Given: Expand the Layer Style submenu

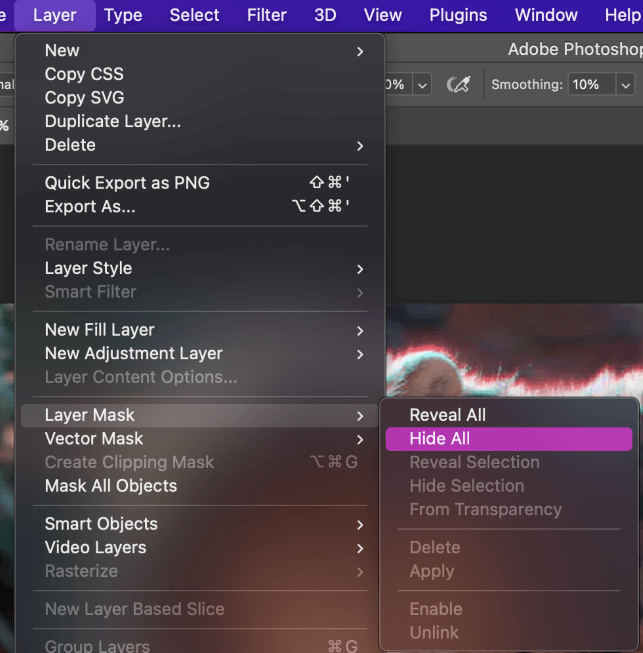Looking at the screenshot, I should tap(200, 268).
